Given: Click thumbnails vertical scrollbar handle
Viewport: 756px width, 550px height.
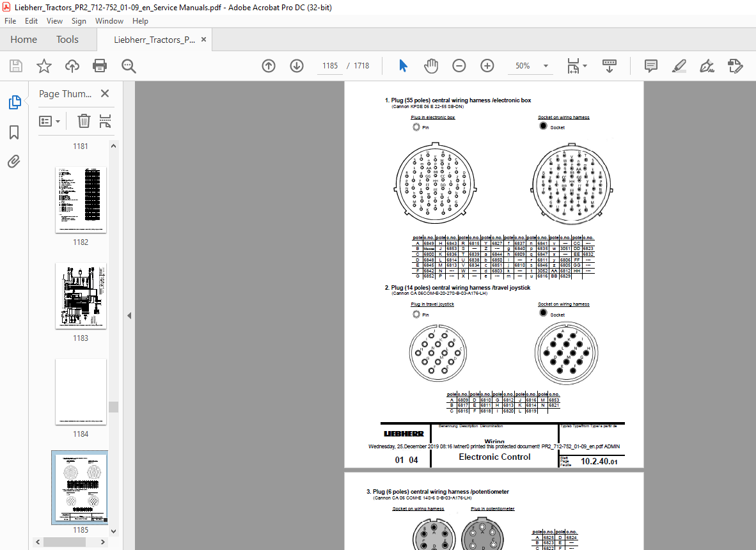Looking at the screenshot, I should tap(113, 407).
